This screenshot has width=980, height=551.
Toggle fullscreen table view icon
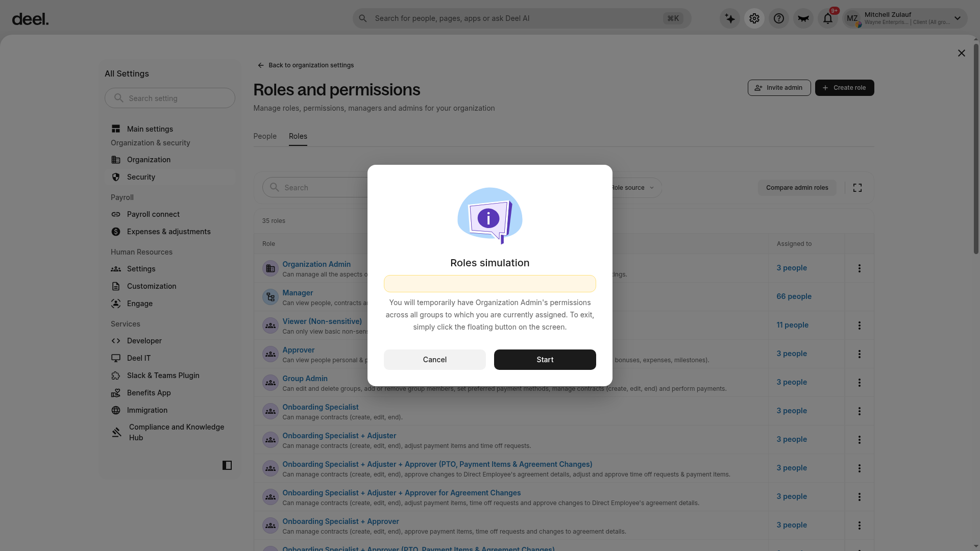pyautogui.click(x=857, y=188)
